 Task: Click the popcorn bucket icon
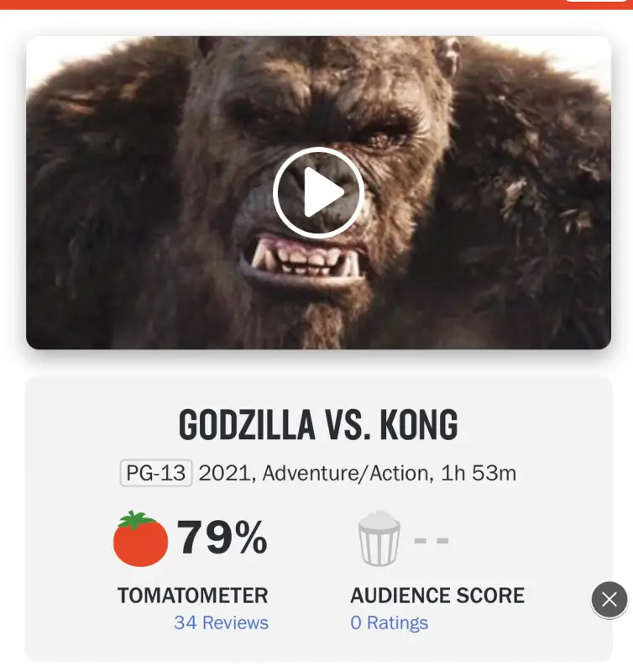point(379,538)
